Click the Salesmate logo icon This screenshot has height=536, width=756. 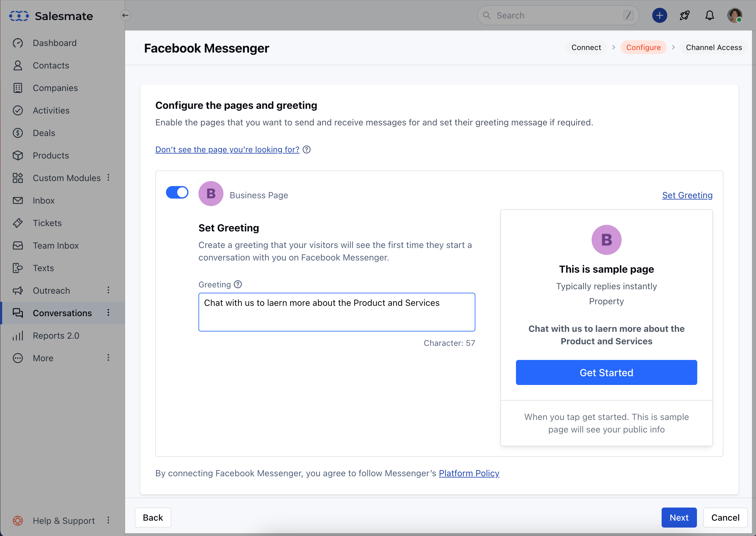(x=19, y=16)
